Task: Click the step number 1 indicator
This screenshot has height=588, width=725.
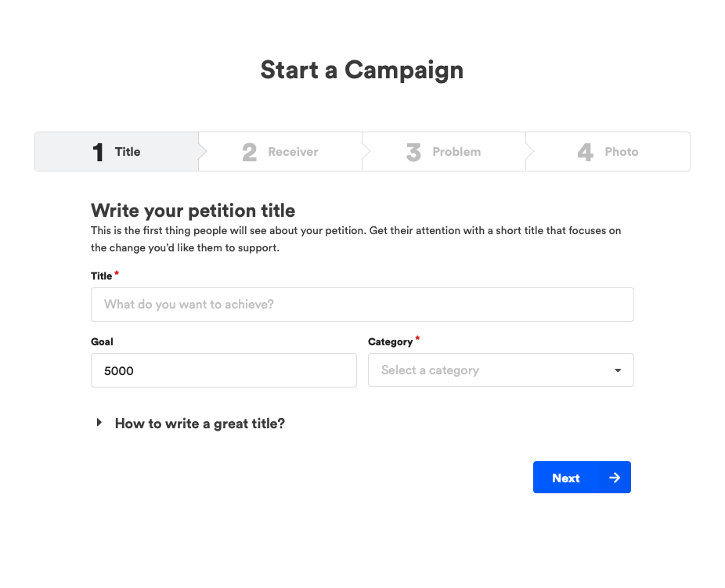Action: pos(97,152)
